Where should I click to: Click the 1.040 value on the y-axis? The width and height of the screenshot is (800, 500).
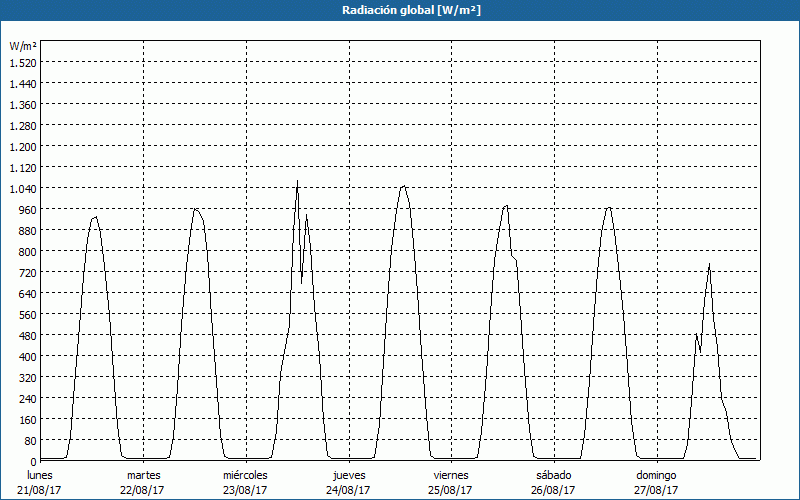pyautogui.click(x=22, y=189)
